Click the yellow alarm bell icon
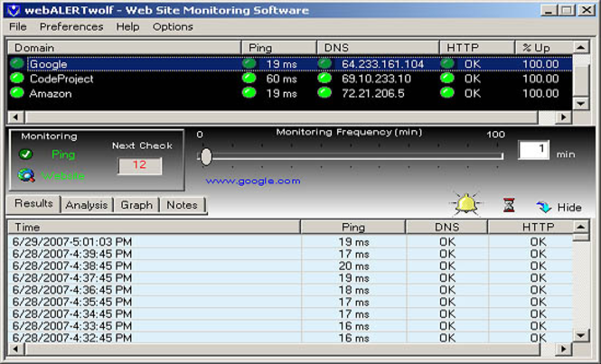 click(465, 203)
